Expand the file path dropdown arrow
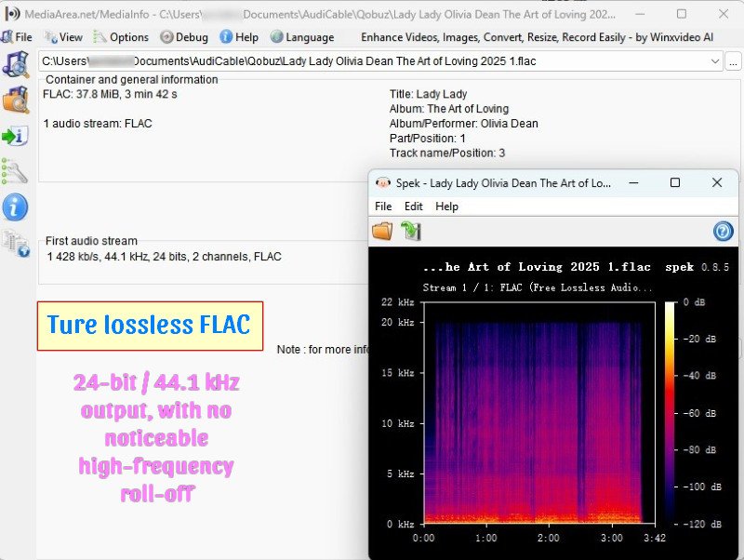Viewport: 744px width, 560px height. pos(714,61)
